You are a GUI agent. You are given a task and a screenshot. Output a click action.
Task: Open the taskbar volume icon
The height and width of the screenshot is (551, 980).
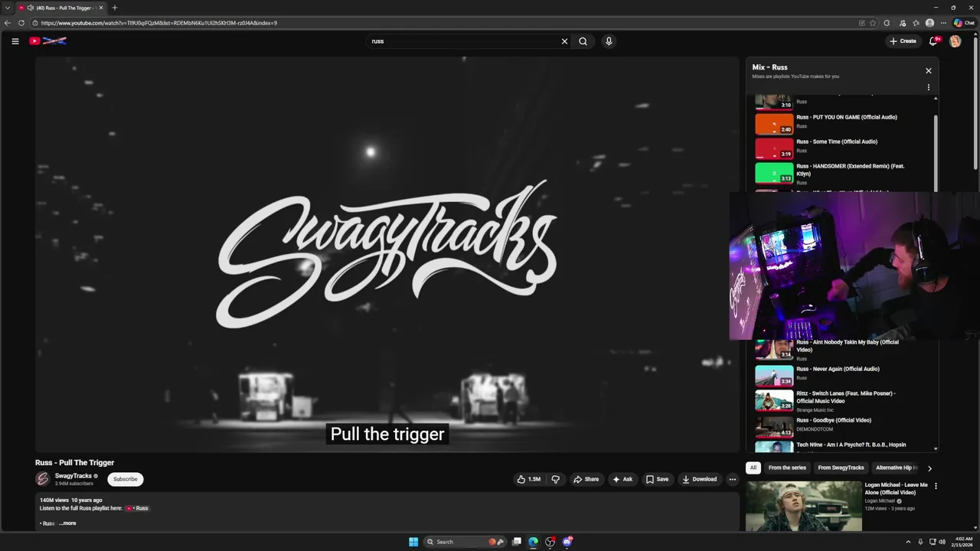click(942, 542)
